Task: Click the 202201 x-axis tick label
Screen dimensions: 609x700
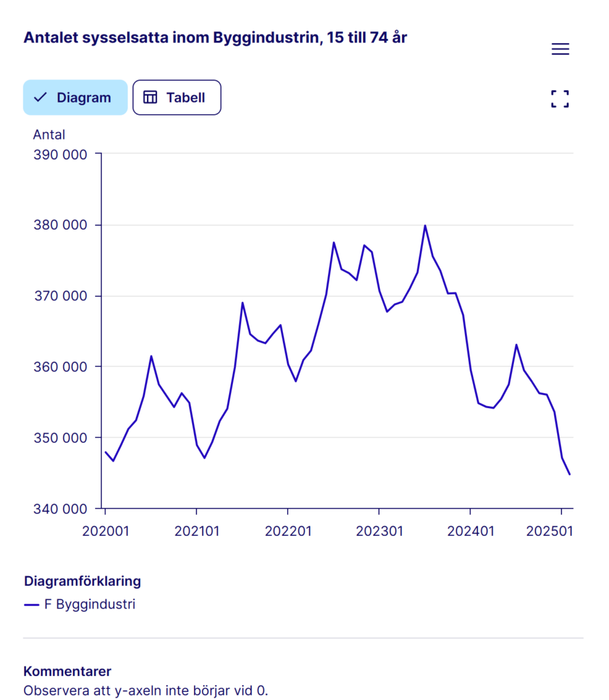Action: pos(288,530)
